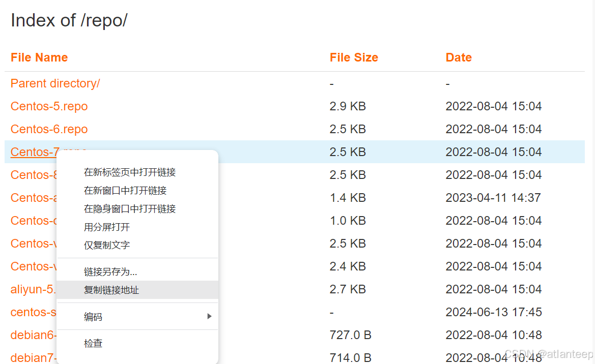Click the File Name column header
595x364 pixels.
pos(39,57)
